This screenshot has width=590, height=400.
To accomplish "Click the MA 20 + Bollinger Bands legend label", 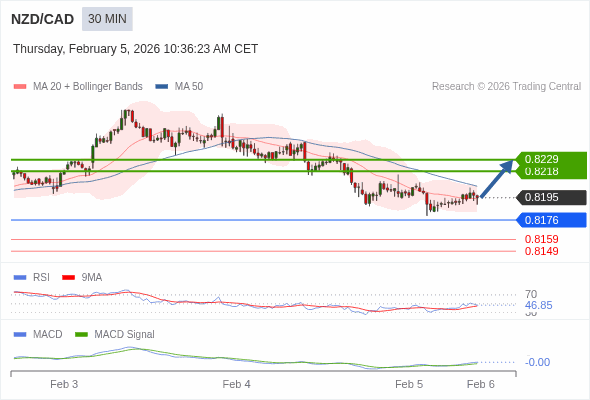I will pos(88,87).
